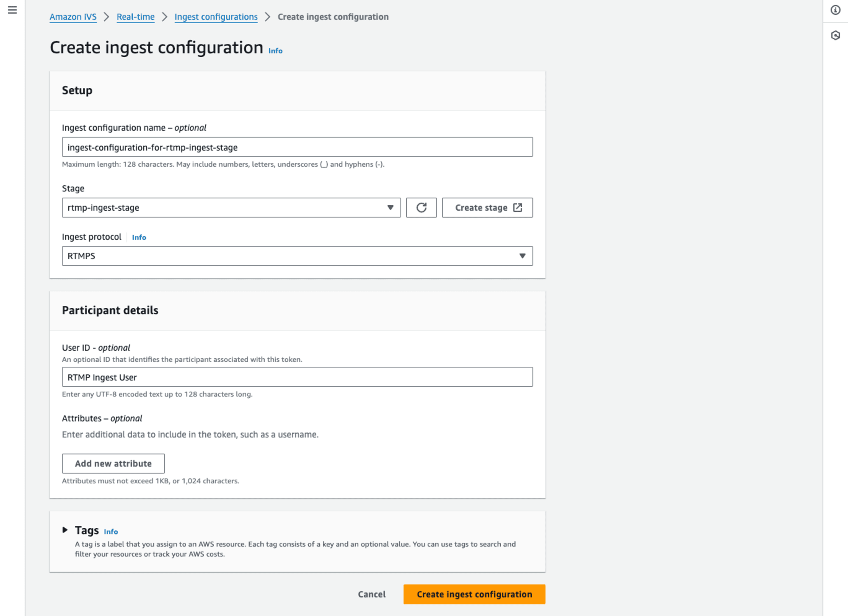Click the hexagon settings icon on right rail
This screenshot has width=848, height=616.
tap(835, 35)
